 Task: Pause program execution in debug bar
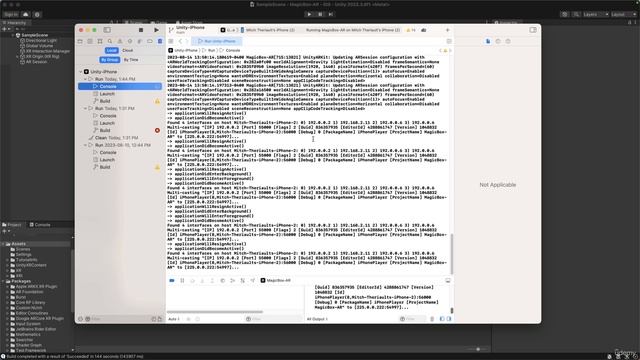(182, 280)
